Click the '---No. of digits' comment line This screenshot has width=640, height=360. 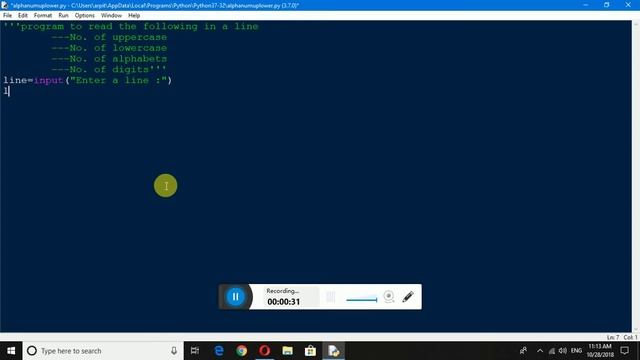(109, 69)
